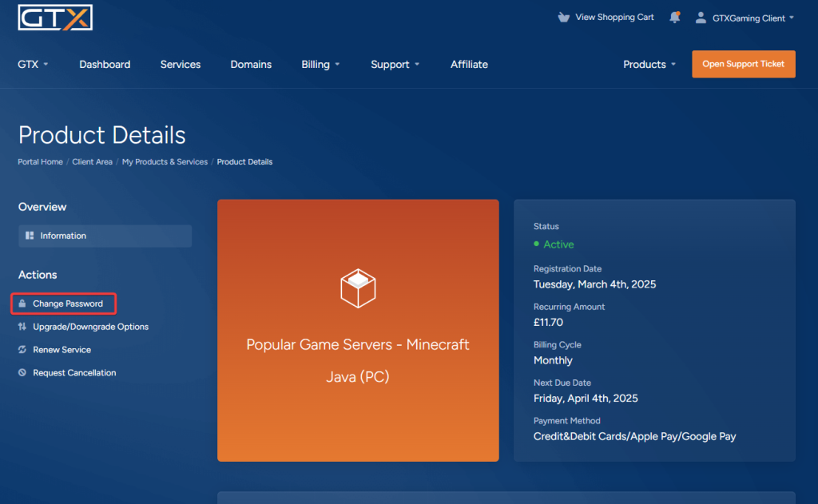Image resolution: width=818 pixels, height=504 pixels.
Task: Click the Renew Service refresh icon
Action: coord(22,350)
